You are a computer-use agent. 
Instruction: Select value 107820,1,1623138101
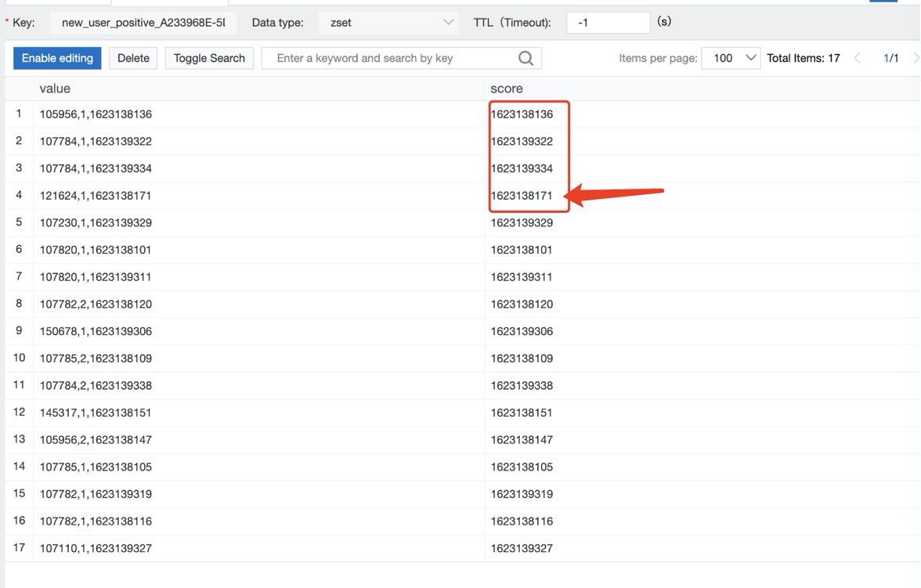click(x=96, y=250)
